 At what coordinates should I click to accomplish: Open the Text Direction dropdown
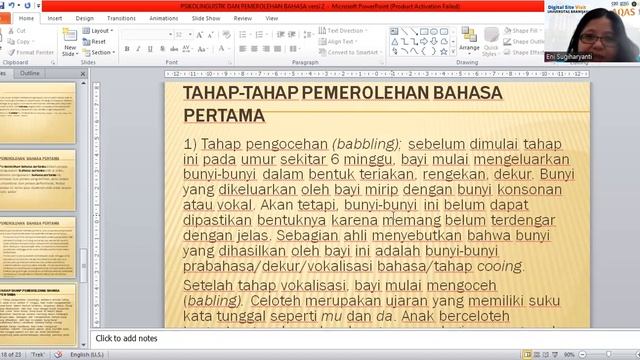point(343,31)
